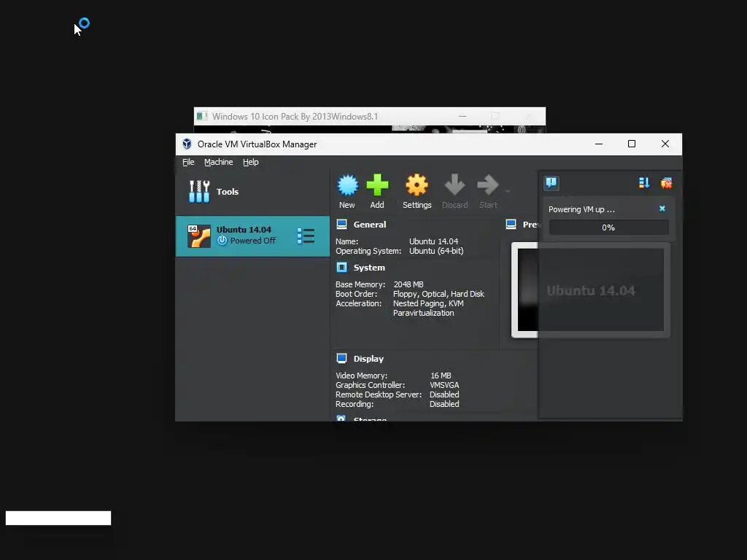Open the Machine menu

pyautogui.click(x=219, y=162)
